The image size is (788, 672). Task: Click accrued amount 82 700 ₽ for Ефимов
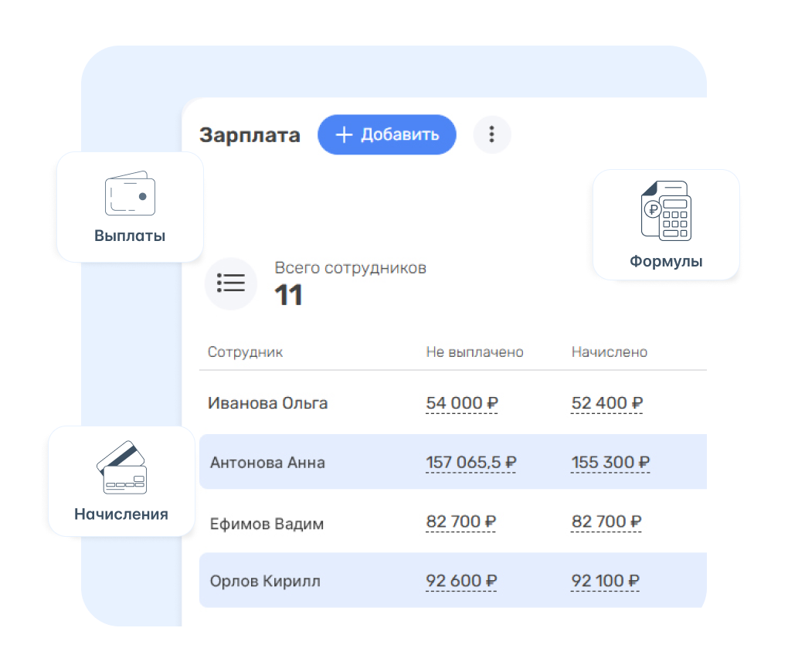[x=606, y=522]
